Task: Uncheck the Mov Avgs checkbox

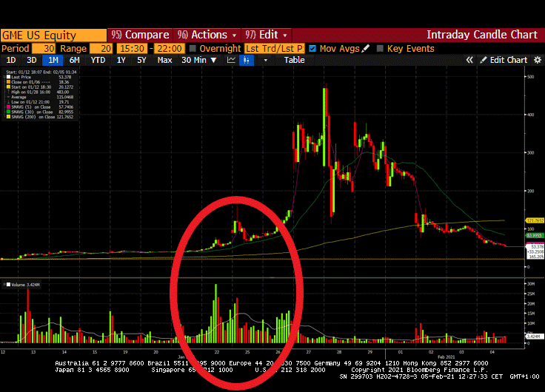Action: [x=312, y=49]
